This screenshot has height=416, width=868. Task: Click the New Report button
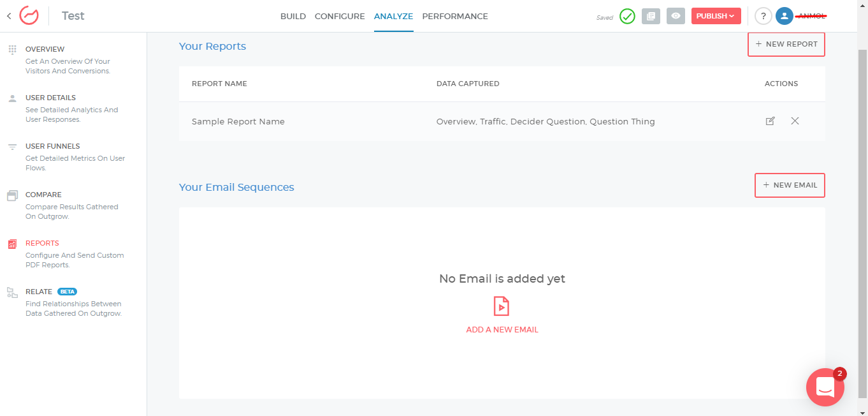click(x=786, y=45)
